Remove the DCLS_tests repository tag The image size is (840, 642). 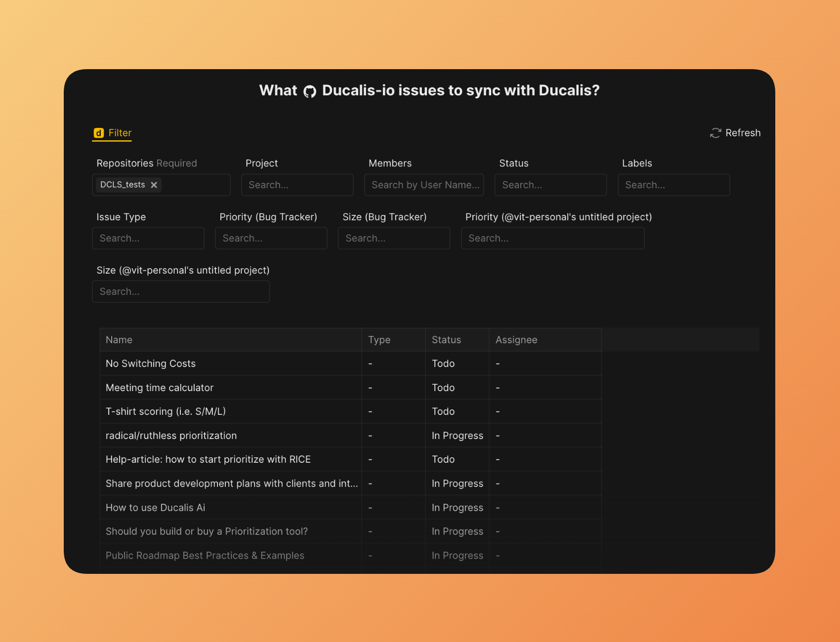tap(154, 185)
